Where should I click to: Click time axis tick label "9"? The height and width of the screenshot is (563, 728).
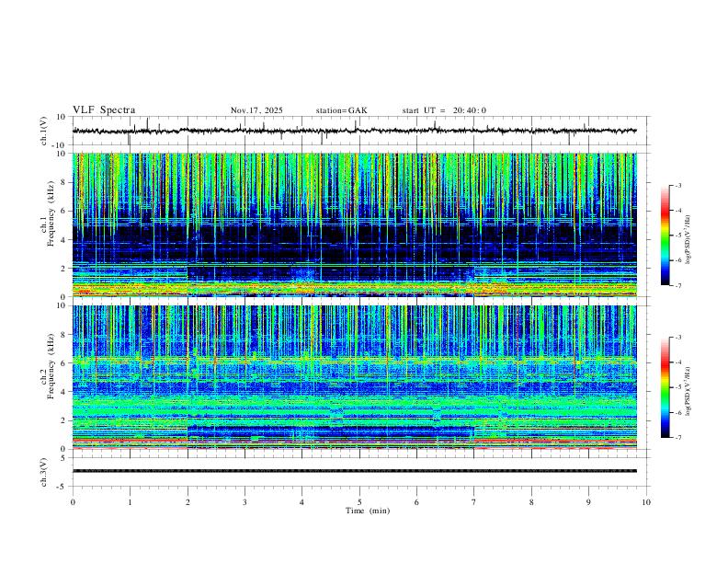click(x=588, y=502)
